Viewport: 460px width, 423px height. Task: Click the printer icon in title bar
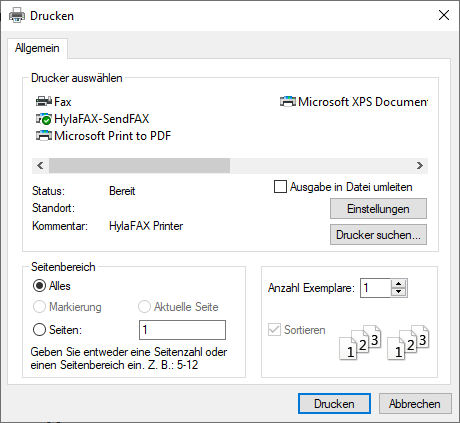click(17, 16)
